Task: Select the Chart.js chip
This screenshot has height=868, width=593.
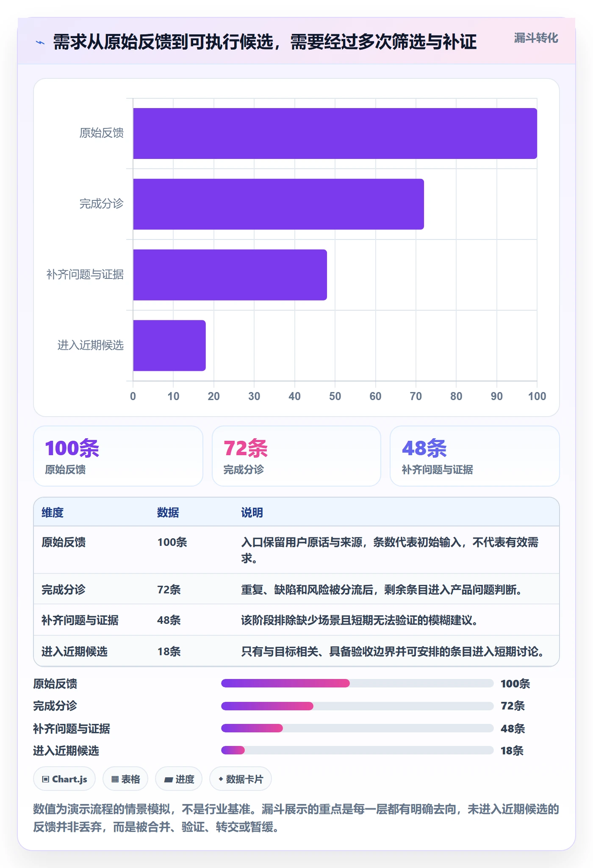Action: [64, 779]
